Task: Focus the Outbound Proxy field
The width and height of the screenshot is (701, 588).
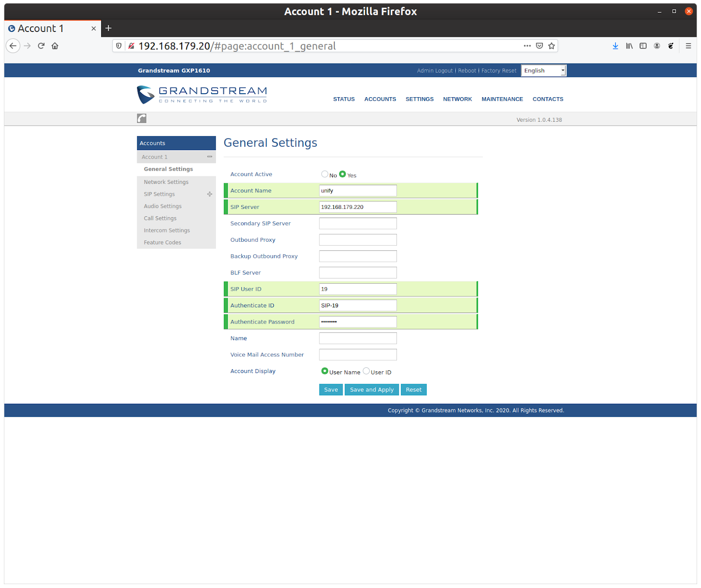Action: pos(358,240)
